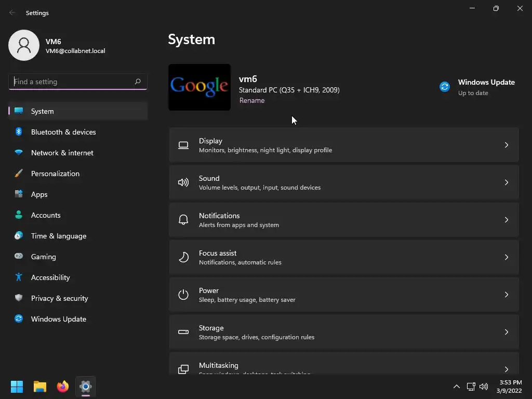Screen dimensions: 532x399
Task: Click the Network & internet Wi-Fi icon
Action: (x=19, y=153)
